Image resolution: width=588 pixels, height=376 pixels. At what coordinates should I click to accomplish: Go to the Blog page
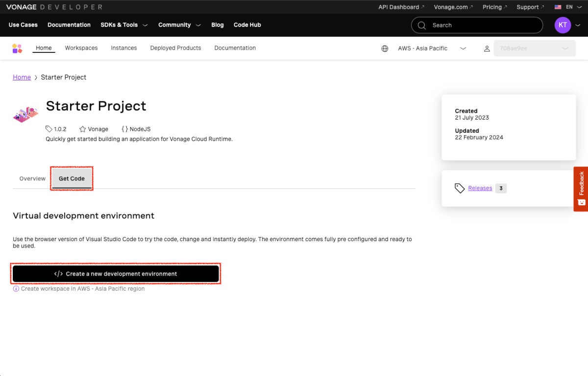click(218, 25)
